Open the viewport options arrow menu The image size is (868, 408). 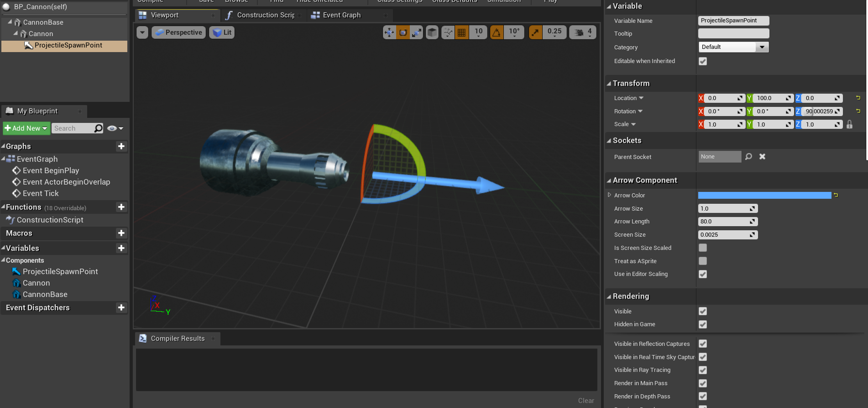(x=142, y=32)
